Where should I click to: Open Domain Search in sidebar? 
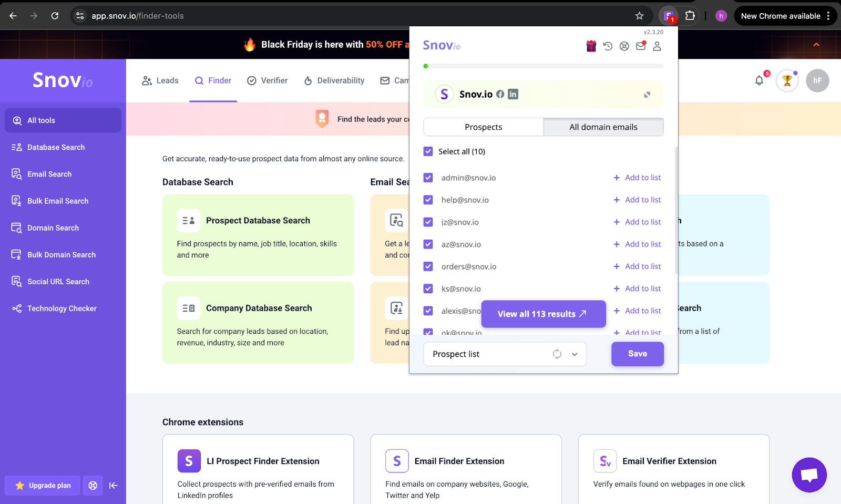coord(63,228)
